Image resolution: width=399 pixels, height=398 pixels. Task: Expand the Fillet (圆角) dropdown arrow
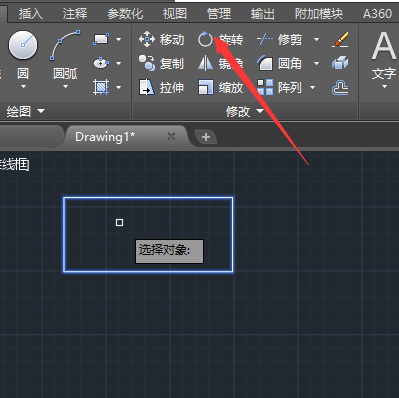point(316,63)
